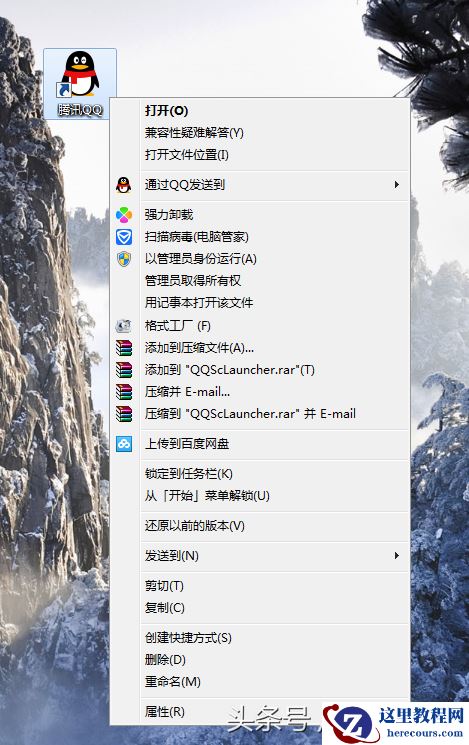Choose 添加到压缩文件(A)...
Image resolution: width=469 pixels, height=745 pixels.
click(x=260, y=348)
